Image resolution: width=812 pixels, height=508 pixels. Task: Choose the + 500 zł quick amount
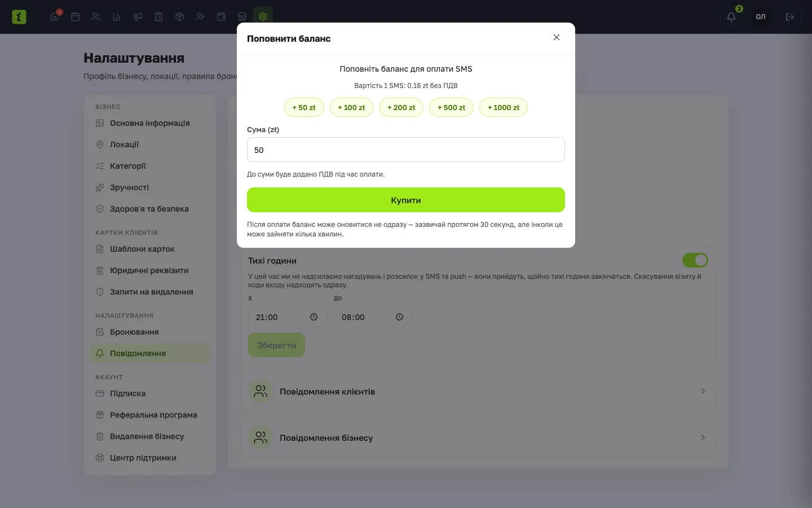point(451,107)
